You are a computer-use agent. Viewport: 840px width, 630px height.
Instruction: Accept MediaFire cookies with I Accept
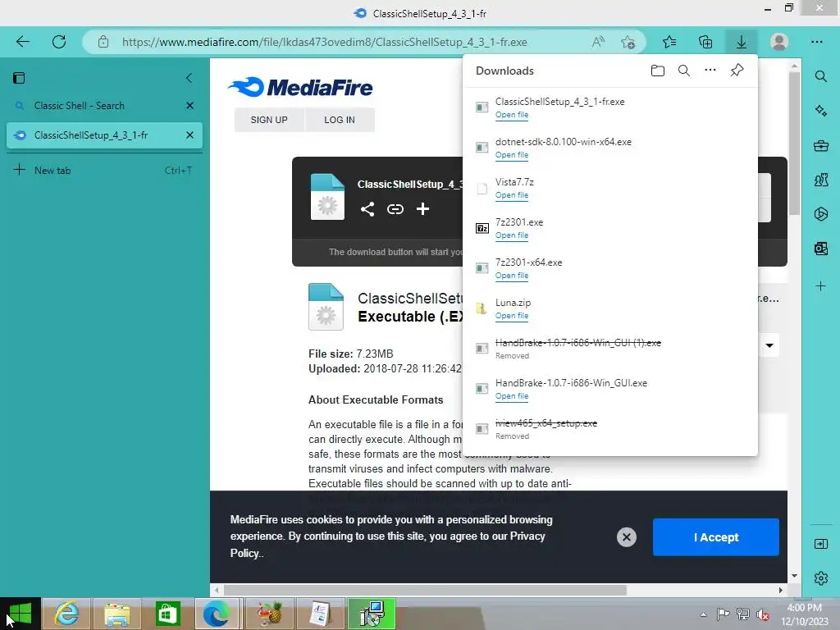pos(715,536)
